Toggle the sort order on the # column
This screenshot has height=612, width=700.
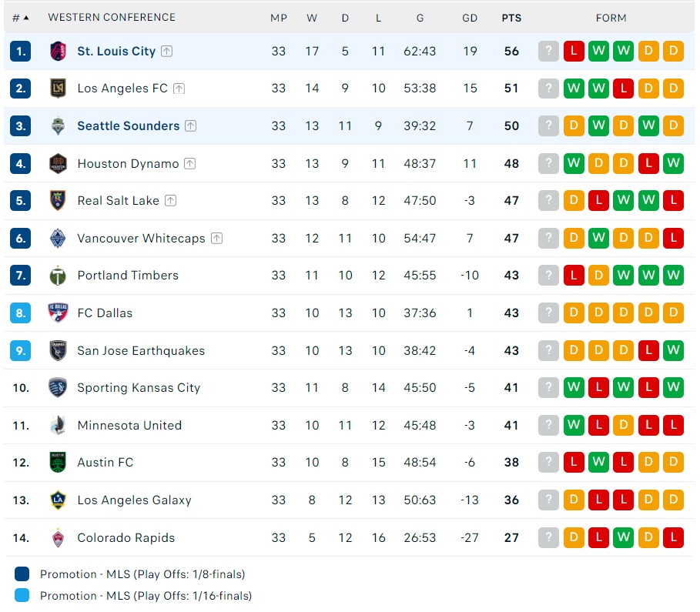click(x=20, y=17)
